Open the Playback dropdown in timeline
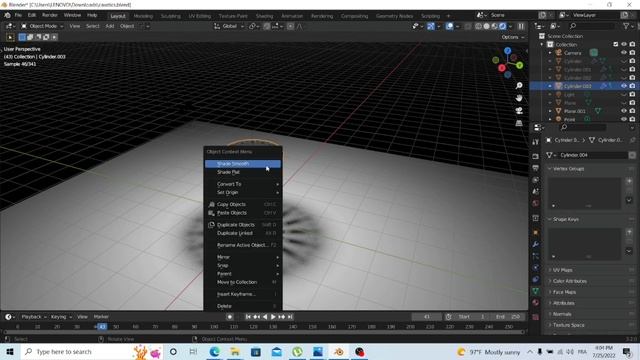The width and height of the screenshot is (640, 360). coord(33,317)
